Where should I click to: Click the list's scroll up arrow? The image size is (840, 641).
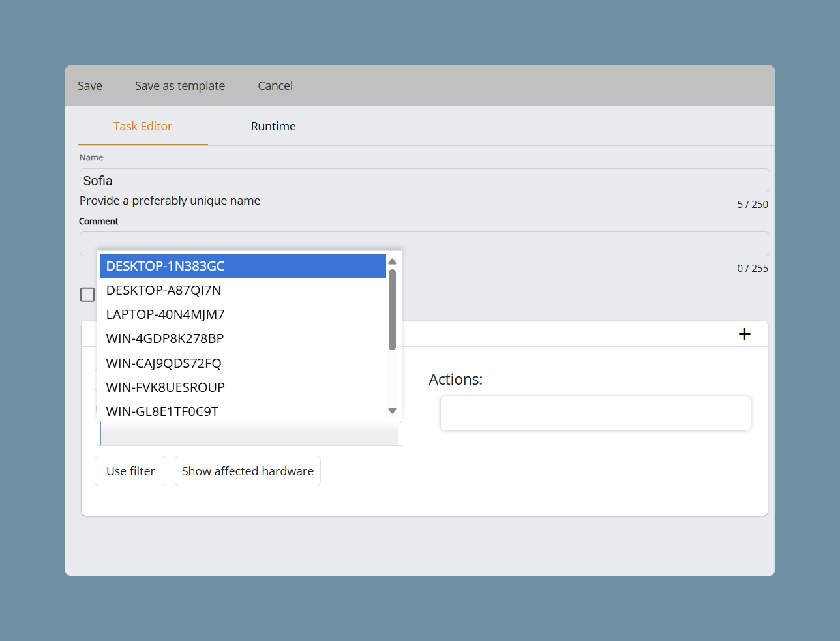click(x=392, y=261)
